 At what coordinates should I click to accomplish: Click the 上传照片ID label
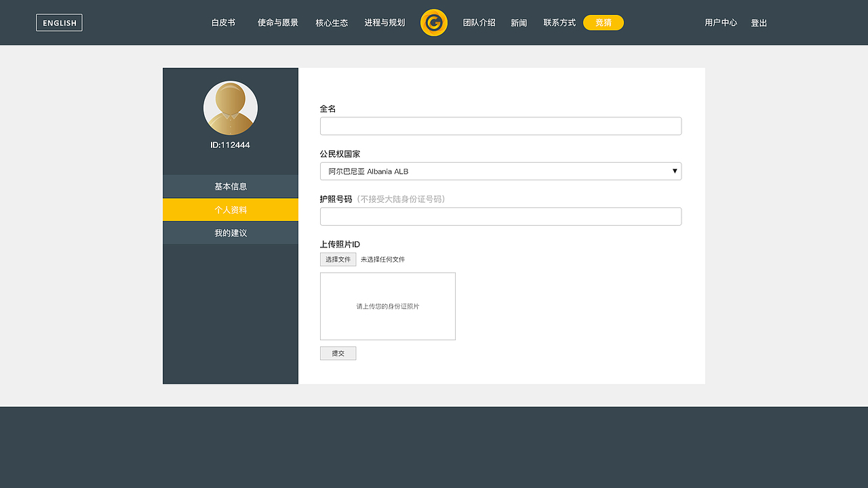pos(340,244)
